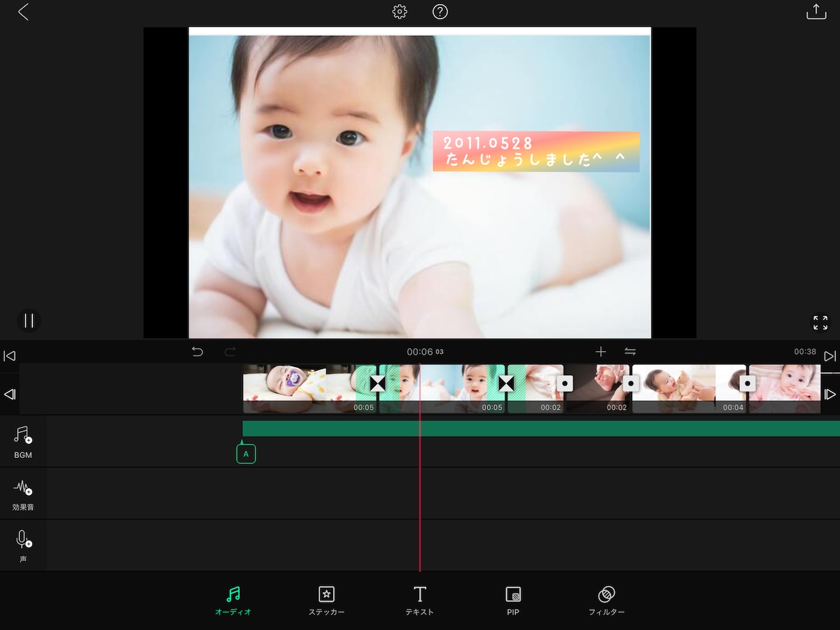Open first transition between baby clips
840x630 pixels.
tap(377, 384)
